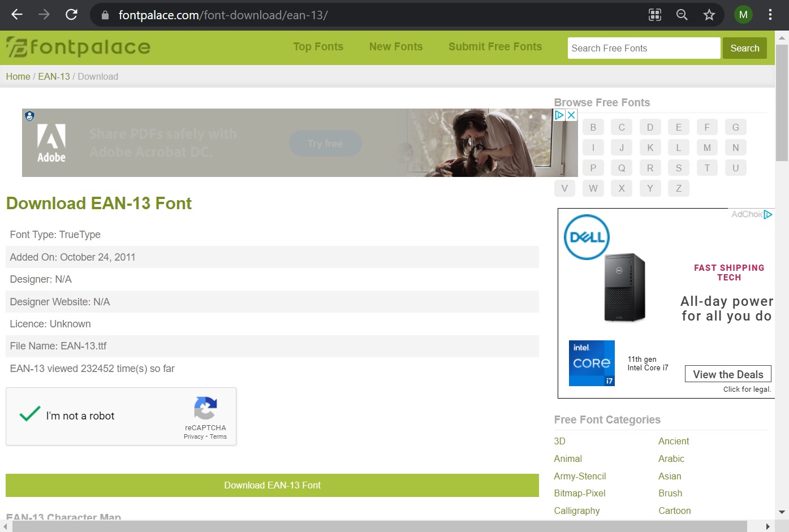Screen dimensions: 789x532
Task: Click the site security padlock icon
Action: click(104, 15)
